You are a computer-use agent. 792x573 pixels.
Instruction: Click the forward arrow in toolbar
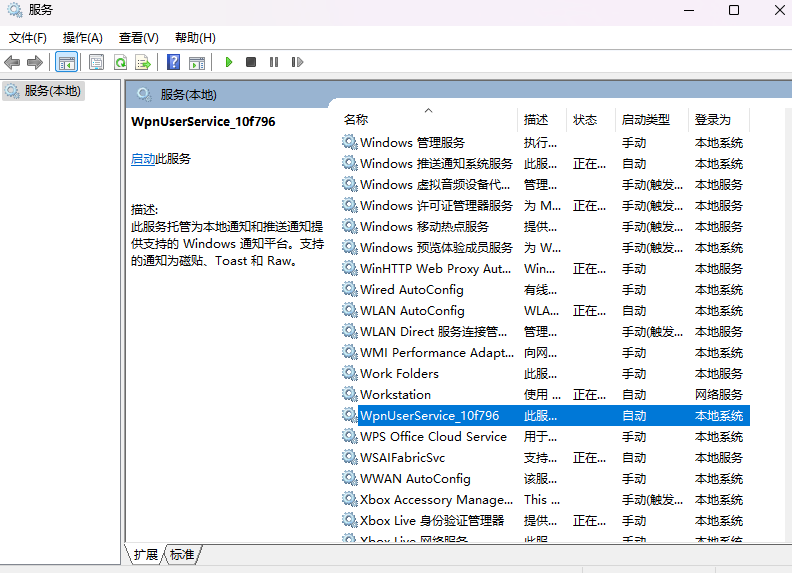(x=34, y=62)
